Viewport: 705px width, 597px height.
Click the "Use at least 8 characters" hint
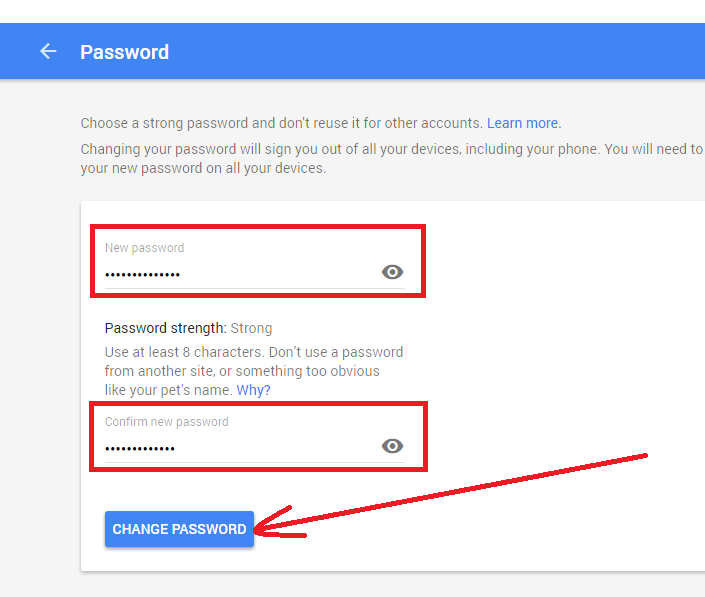(x=200, y=352)
